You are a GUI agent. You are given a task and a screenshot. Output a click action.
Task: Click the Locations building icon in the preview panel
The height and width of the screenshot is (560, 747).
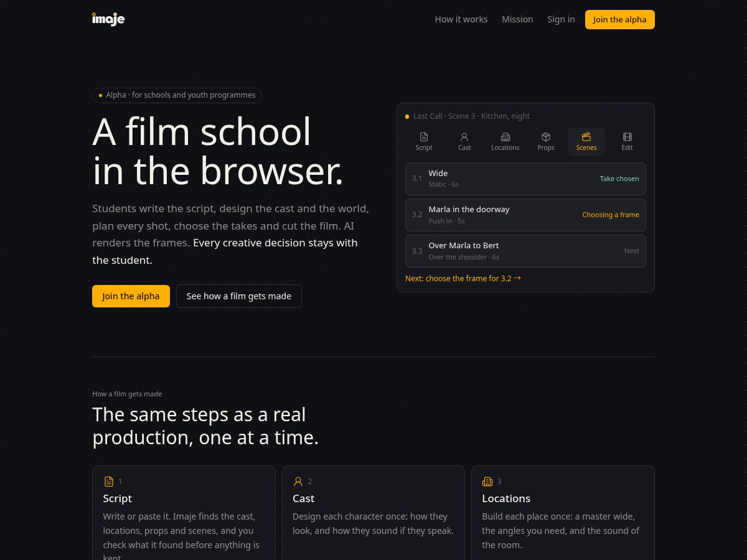tap(505, 137)
